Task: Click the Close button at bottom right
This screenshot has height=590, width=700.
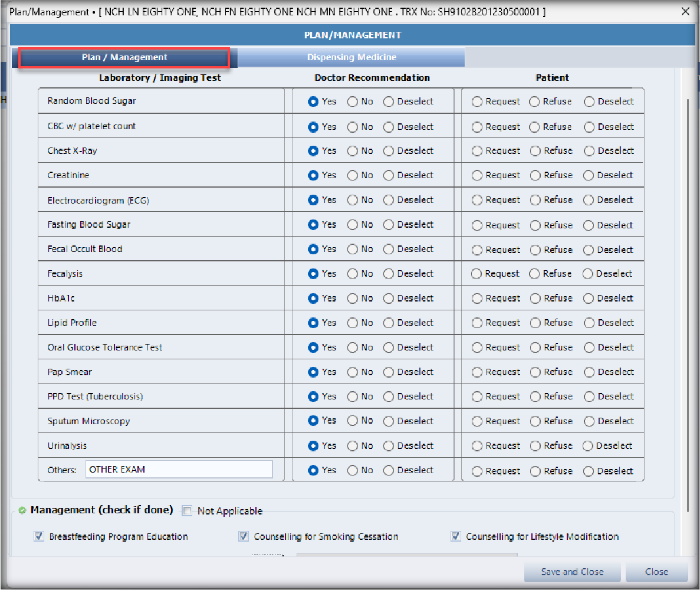Action: click(x=656, y=572)
